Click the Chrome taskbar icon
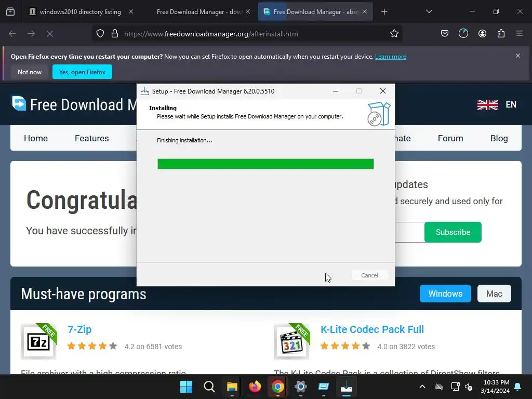Viewport: 532px width, 399px height. coord(277,387)
